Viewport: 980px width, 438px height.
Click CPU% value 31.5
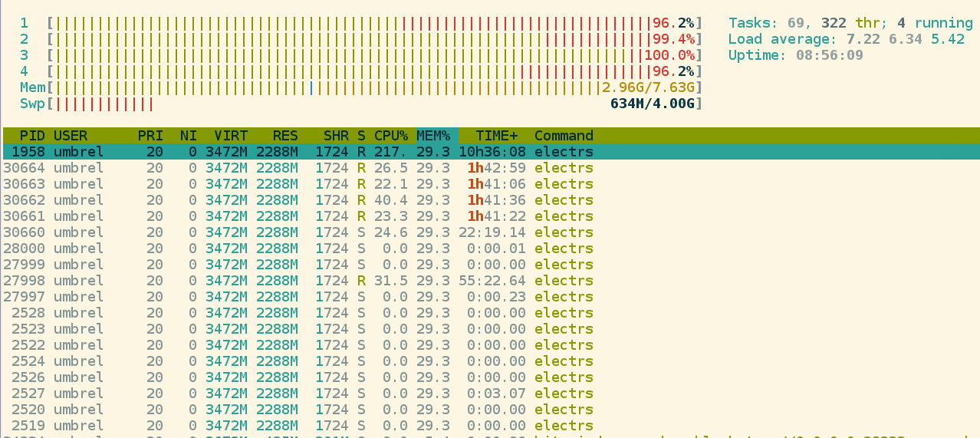coord(391,281)
